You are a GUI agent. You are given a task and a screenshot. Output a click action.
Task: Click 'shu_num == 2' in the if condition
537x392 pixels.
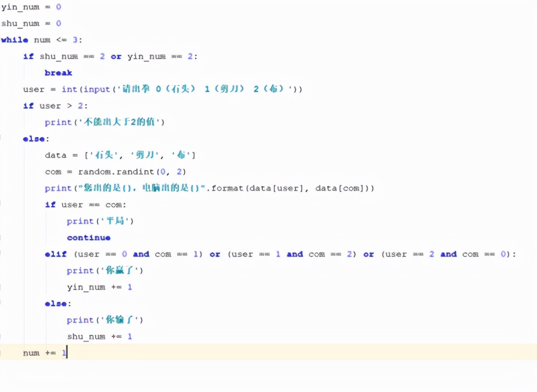[x=72, y=57]
